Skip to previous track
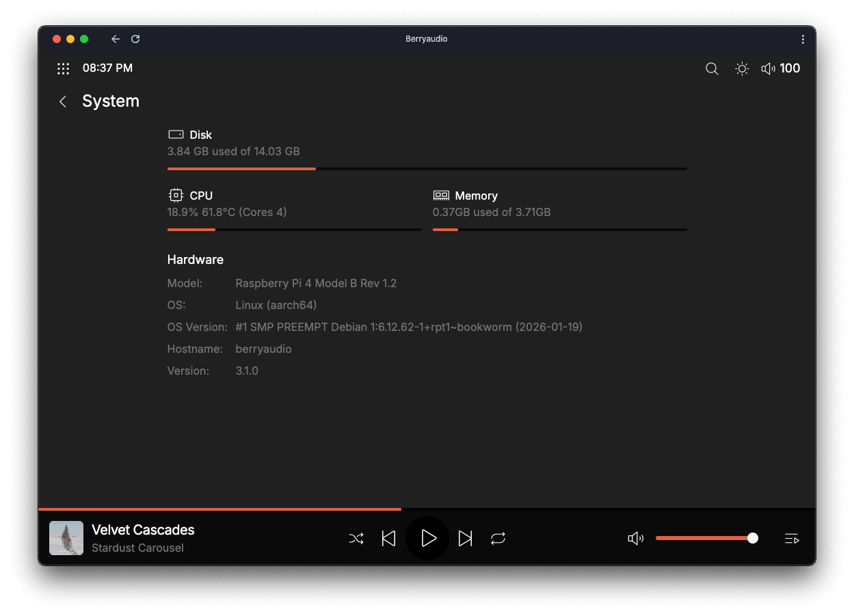This screenshot has height=616, width=854. coord(388,539)
